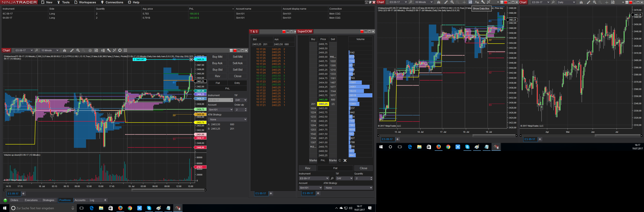Click Rev button in Chart Trader
Screen dimensions: 644x212
click(218, 76)
